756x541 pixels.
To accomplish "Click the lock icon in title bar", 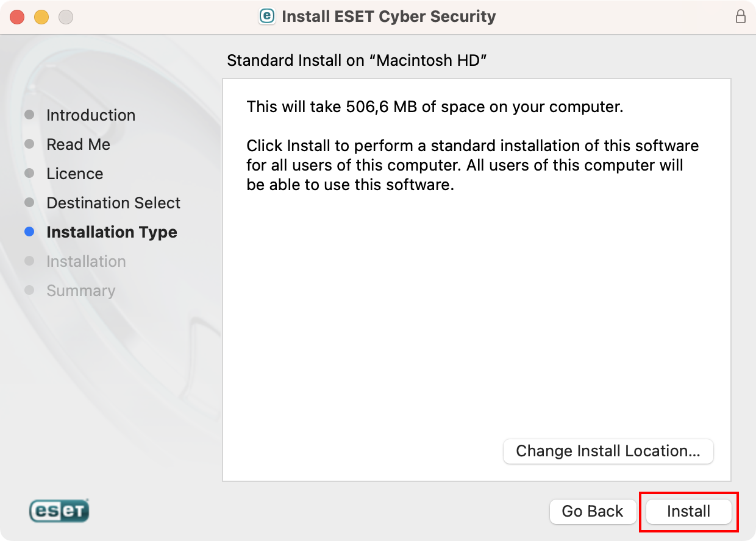I will [741, 16].
